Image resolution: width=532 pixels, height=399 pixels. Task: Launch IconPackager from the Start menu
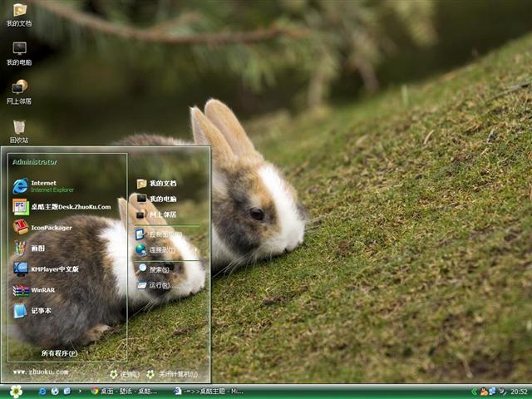(50, 227)
